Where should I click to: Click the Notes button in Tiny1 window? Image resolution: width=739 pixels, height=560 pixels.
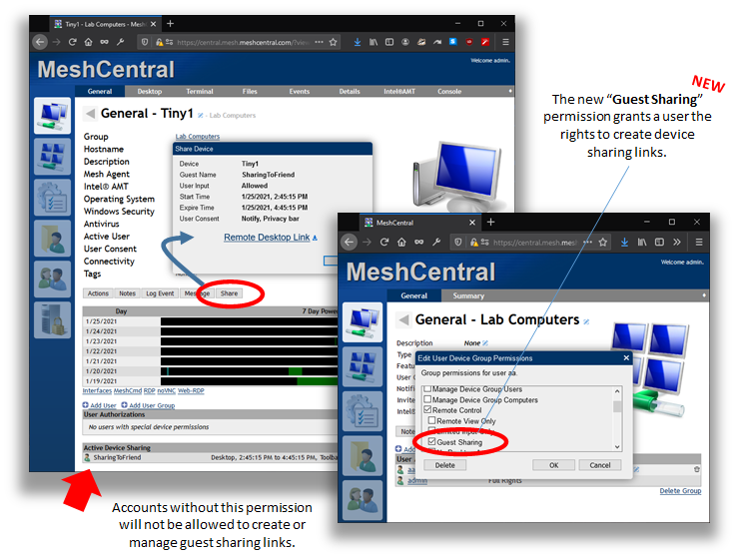[x=127, y=293]
